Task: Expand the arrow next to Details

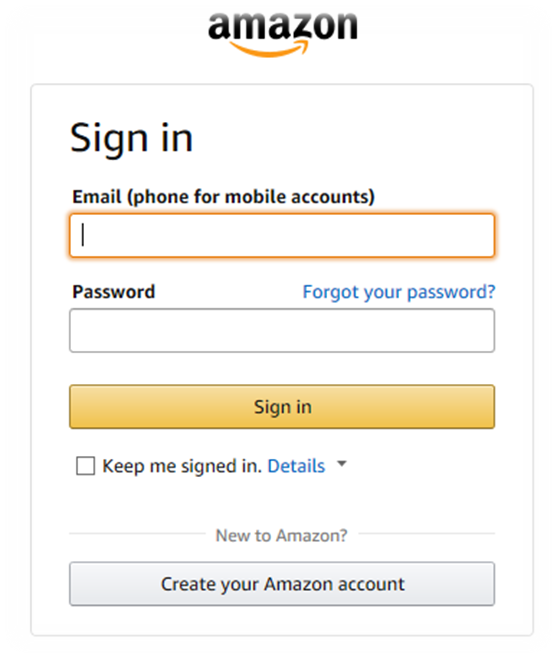Action: point(342,464)
